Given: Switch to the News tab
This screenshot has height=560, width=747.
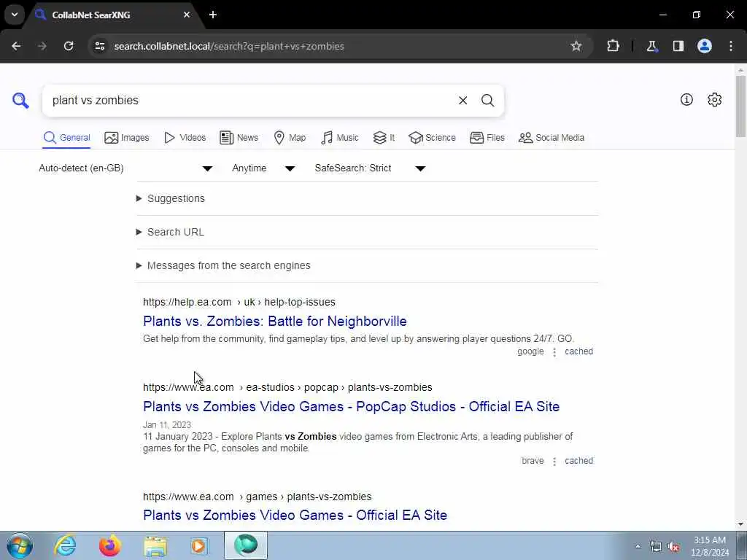Looking at the screenshot, I should (239, 138).
